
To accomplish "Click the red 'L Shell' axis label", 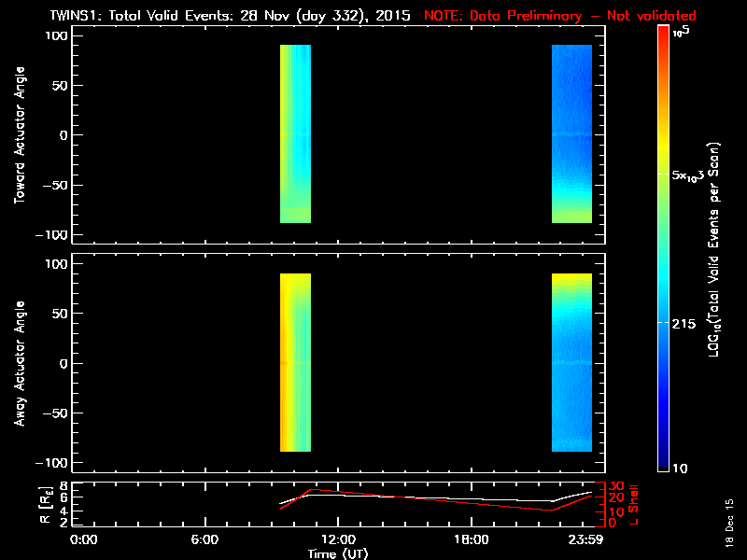I will coord(633,503).
